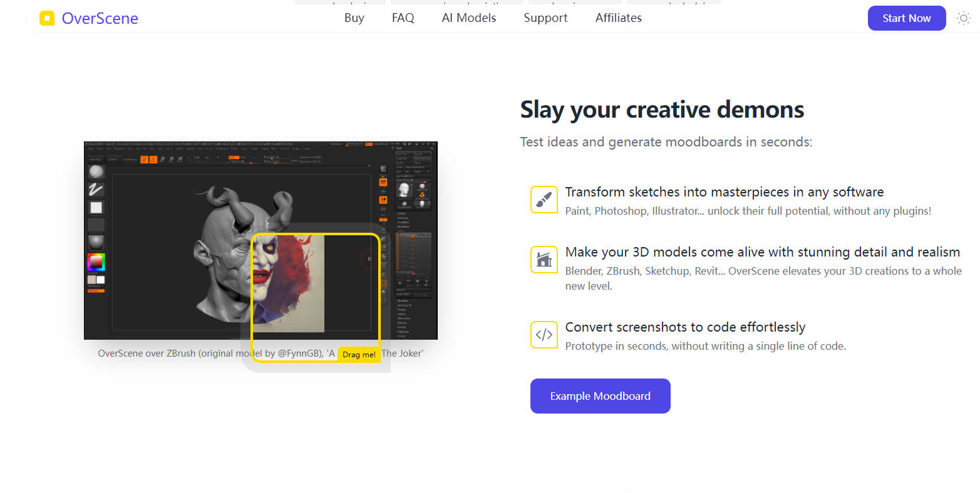Select the brush sphere thumbnail in ZBrush
Image resolution: width=980 pixels, height=493 pixels.
tap(96, 172)
